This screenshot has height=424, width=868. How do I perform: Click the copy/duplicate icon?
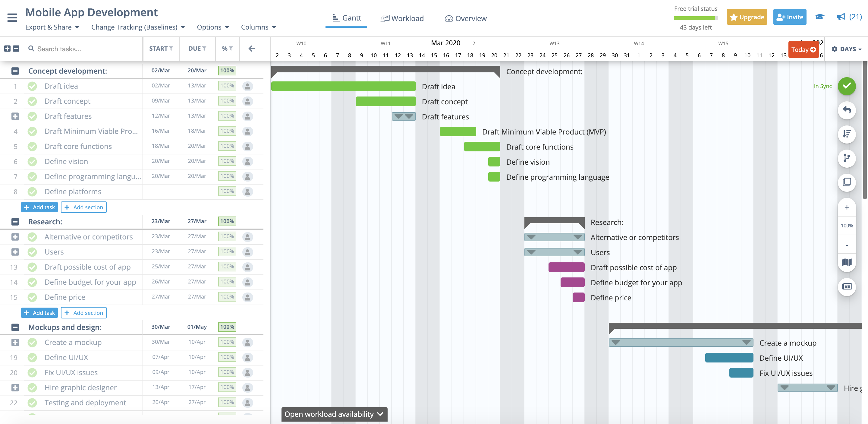(847, 181)
